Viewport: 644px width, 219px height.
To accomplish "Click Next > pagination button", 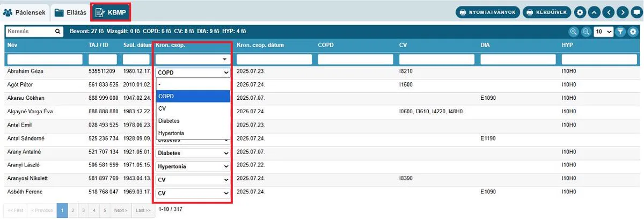I will pos(120,210).
